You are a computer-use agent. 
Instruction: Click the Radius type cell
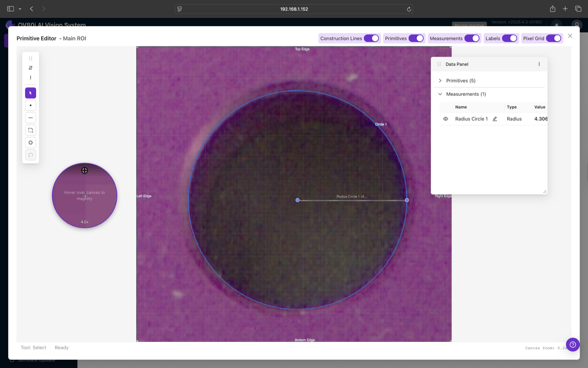point(514,119)
